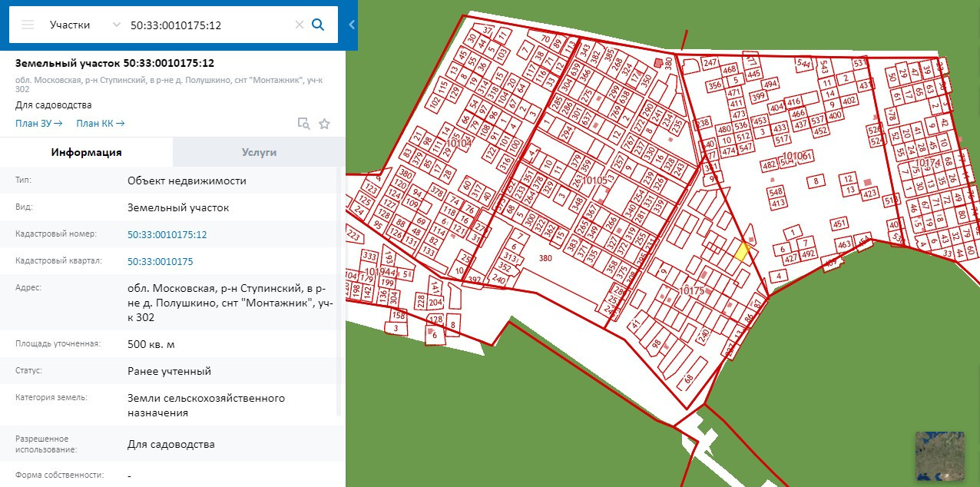
Task: Click the yellow highlighted parcel on map
Action: pos(742,251)
